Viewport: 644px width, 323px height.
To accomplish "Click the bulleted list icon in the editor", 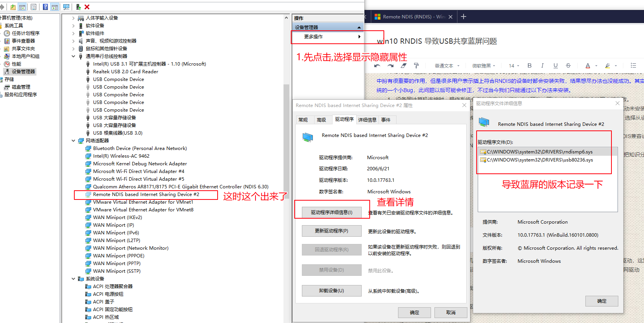I will (x=633, y=66).
